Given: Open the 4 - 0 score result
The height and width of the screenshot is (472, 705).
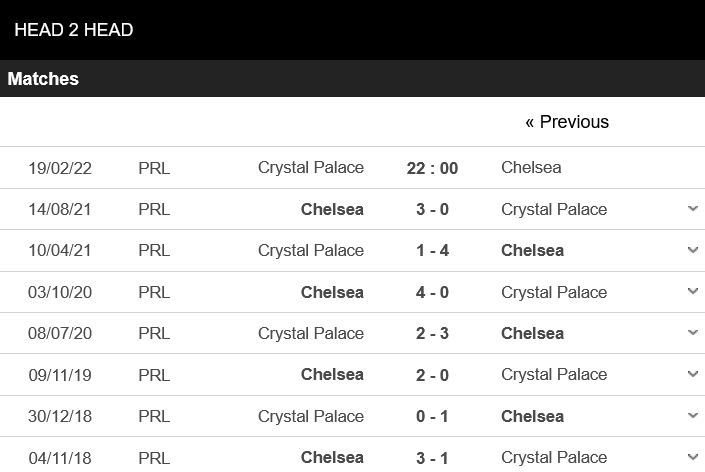Looking at the screenshot, I should (x=432, y=293).
